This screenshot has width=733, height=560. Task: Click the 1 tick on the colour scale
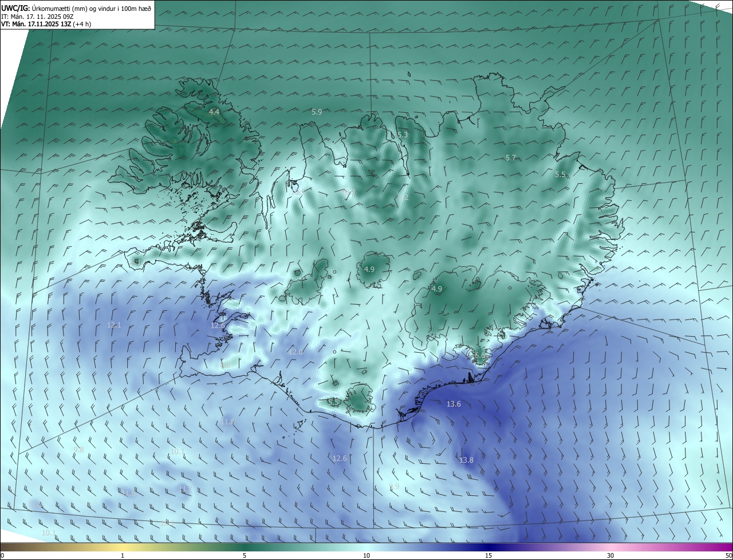[x=123, y=555]
